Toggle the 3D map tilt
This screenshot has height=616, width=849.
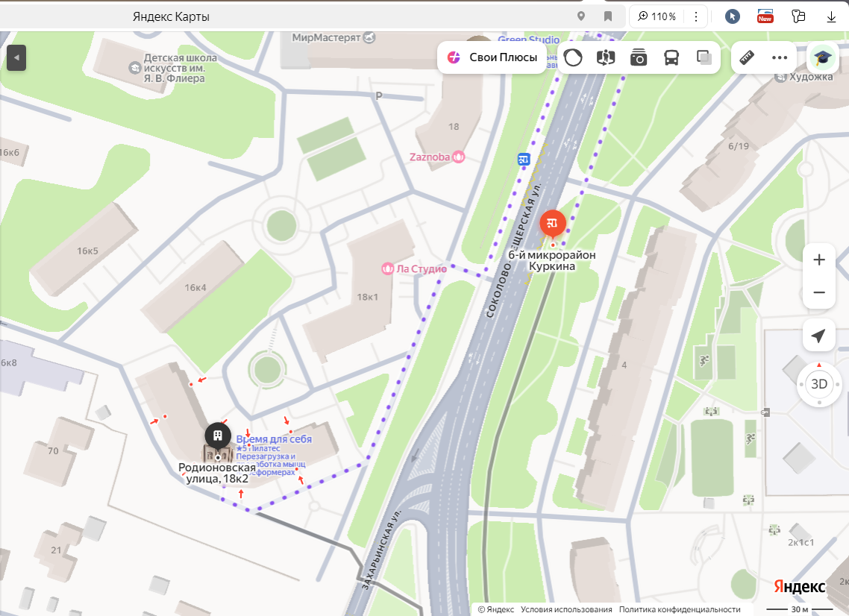point(818,384)
